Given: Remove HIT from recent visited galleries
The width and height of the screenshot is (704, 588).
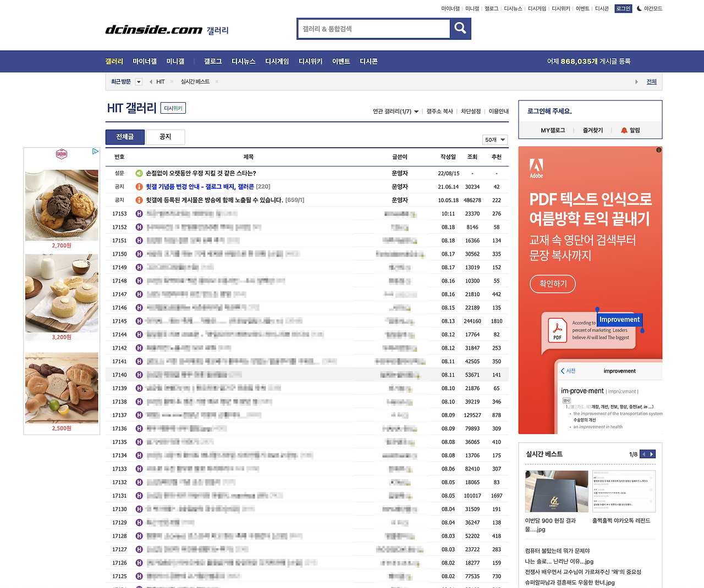Looking at the screenshot, I should [171, 81].
